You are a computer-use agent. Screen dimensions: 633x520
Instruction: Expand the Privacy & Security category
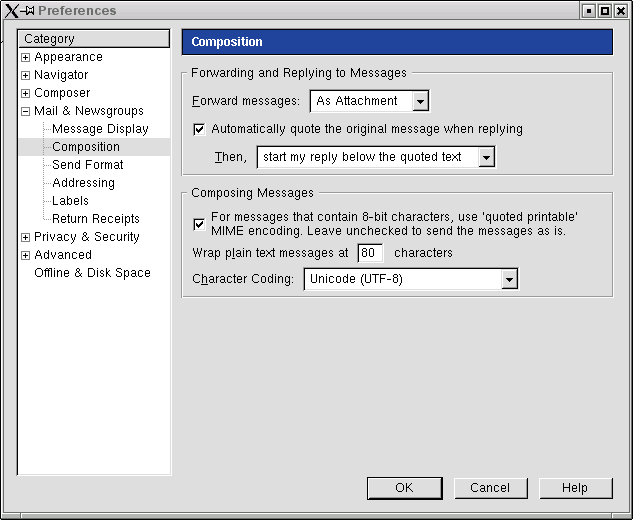point(25,237)
